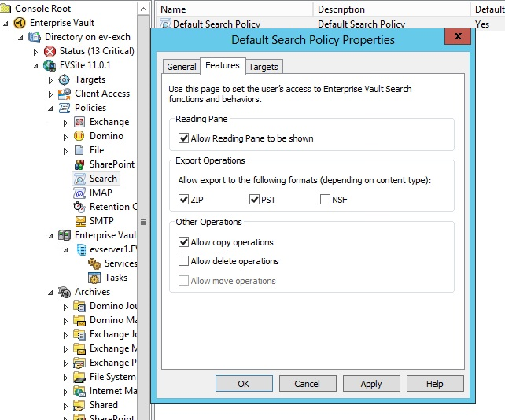The width and height of the screenshot is (505, 420).
Task: Apply the search policy changes
Action: point(371,384)
